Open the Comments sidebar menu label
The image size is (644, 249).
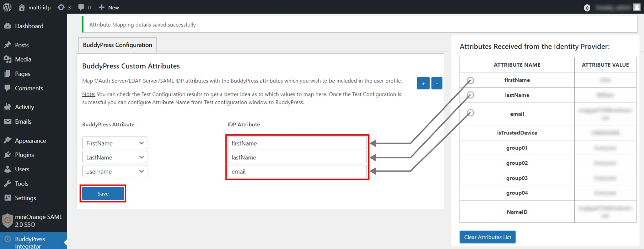[x=29, y=88]
